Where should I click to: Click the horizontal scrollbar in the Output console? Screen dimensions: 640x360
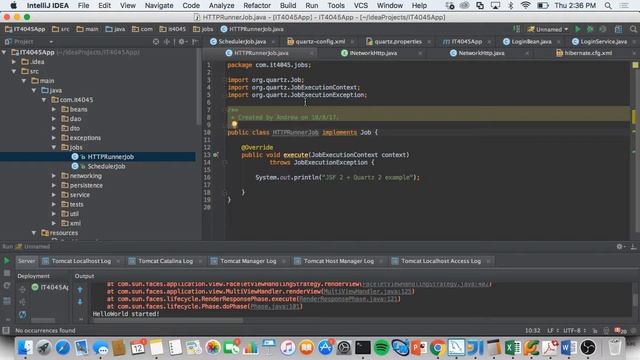168,321
